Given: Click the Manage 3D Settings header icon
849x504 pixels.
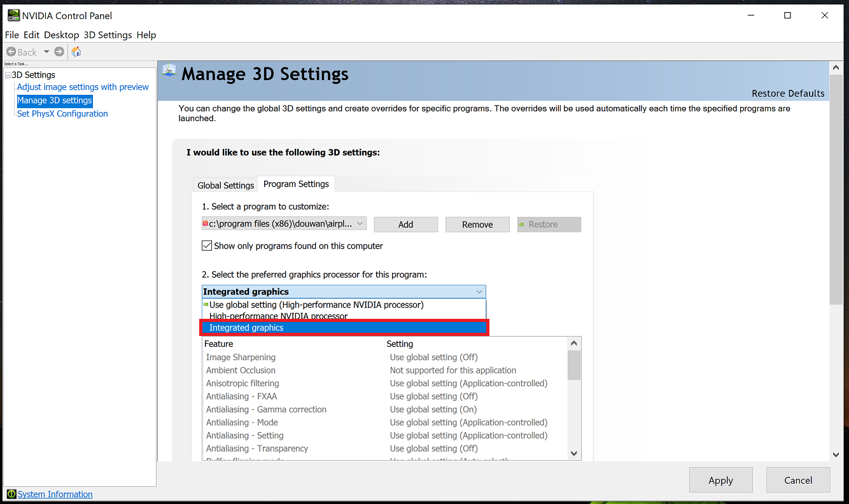Looking at the screenshot, I should point(169,70).
